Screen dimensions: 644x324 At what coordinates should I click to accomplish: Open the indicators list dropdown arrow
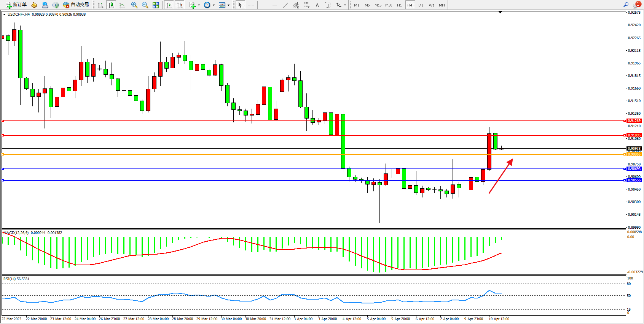point(199,5)
